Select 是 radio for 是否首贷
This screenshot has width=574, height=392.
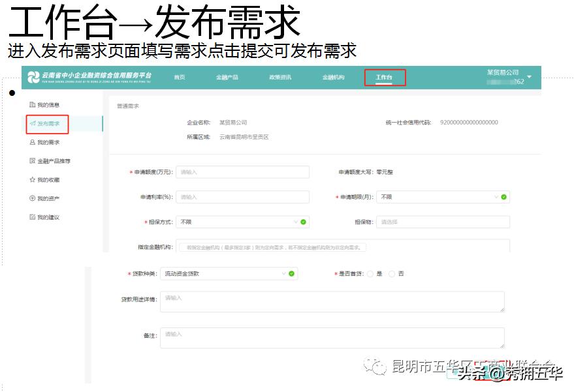pos(370,273)
